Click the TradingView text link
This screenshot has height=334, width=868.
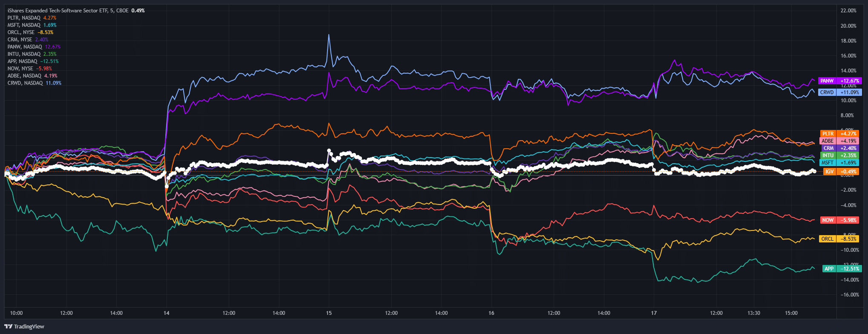coord(29,327)
